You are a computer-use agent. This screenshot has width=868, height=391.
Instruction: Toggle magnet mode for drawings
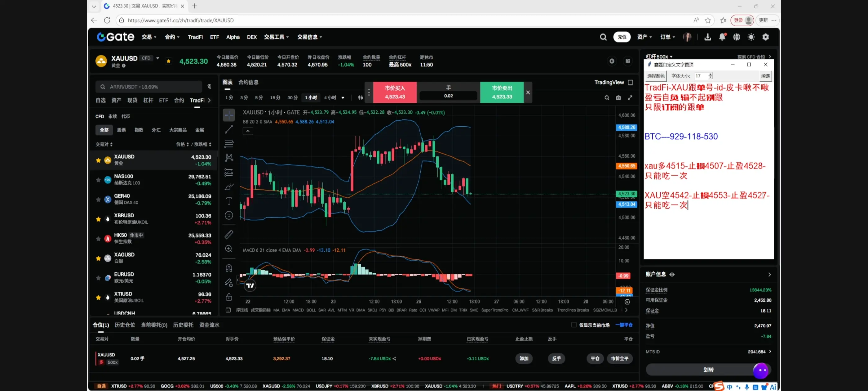[x=229, y=268]
